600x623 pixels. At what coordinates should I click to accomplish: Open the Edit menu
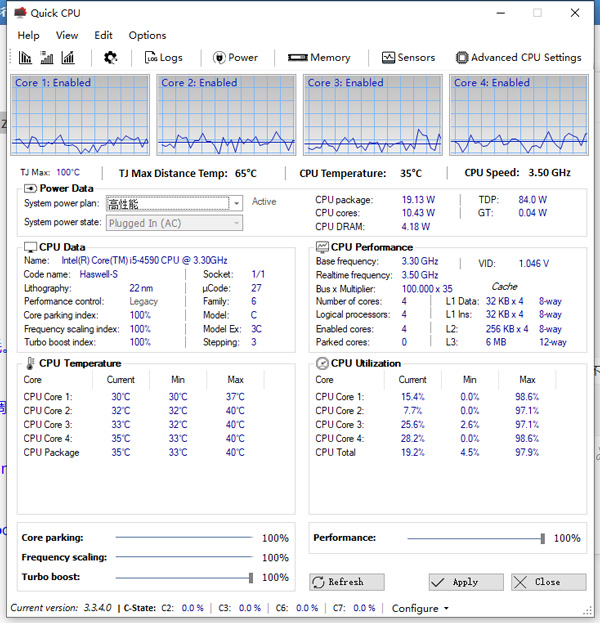point(103,35)
